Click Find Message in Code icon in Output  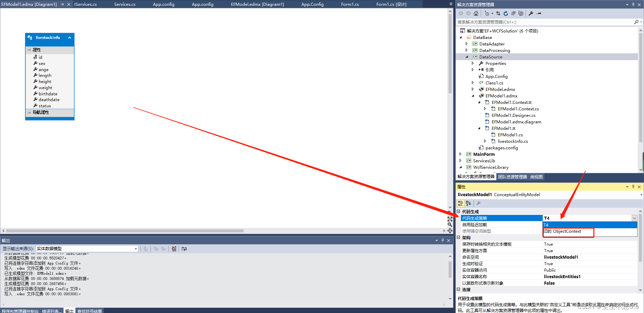pos(146,249)
